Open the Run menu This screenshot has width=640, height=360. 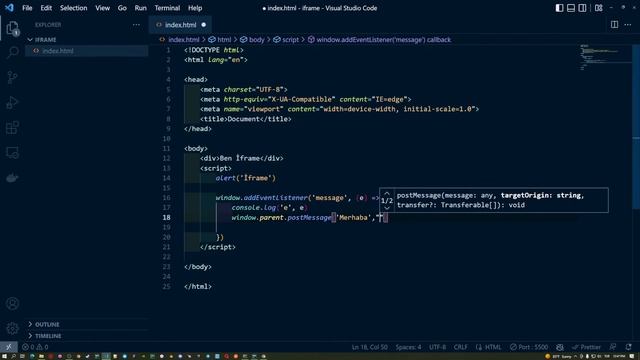tap(140, 8)
